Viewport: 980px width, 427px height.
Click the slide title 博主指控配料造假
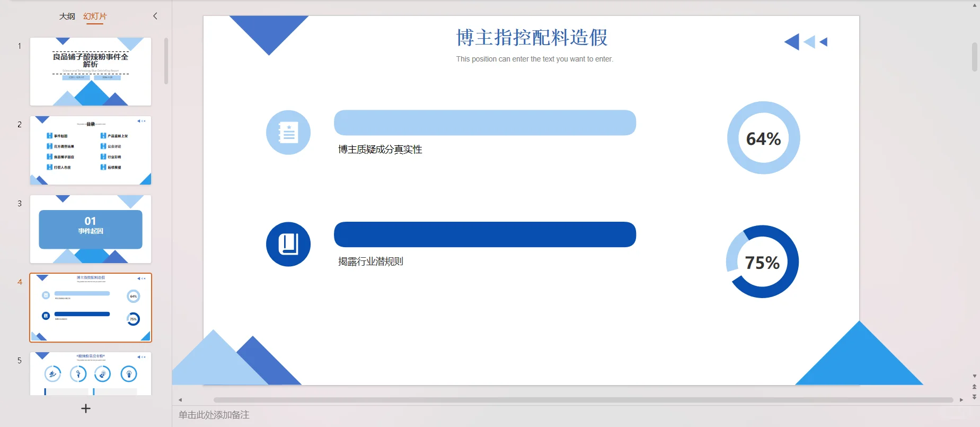click(532, 38)
